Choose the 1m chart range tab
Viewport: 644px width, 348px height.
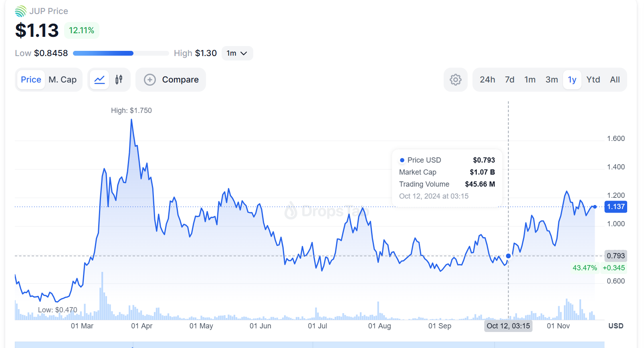(x=530, y=80)
